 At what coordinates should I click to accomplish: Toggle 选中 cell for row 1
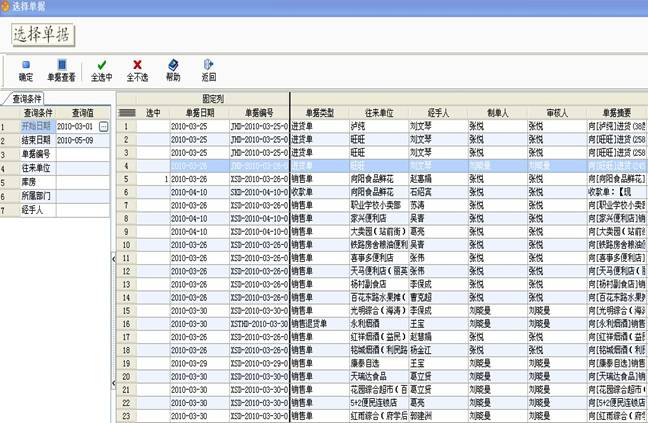[153, 126]
